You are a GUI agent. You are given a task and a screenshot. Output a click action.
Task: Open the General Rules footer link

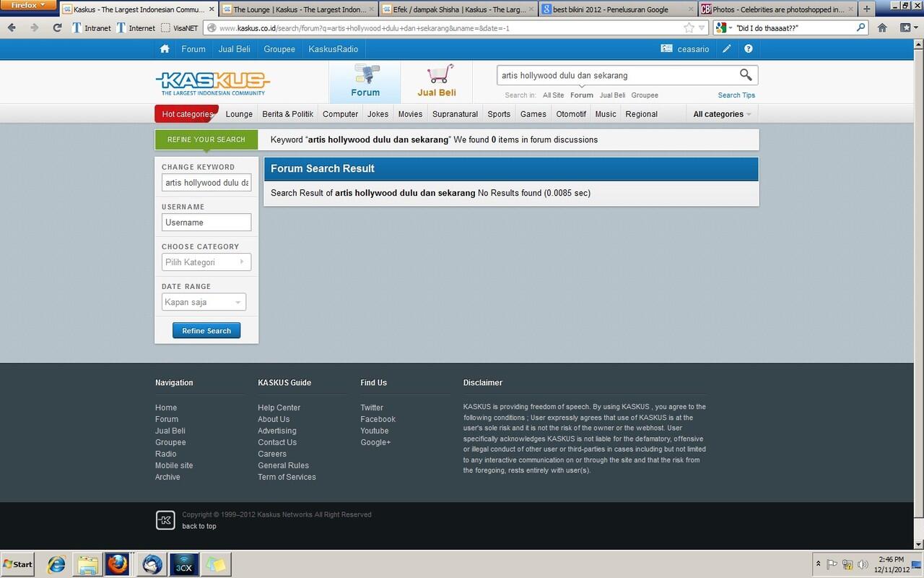click(x=283, y=465)
